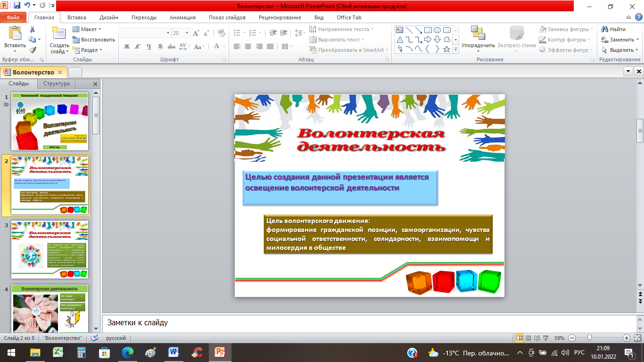The height and width of the screenshot is (362, 644).
Task: Click increase list indent level icon
Action: 283,33
